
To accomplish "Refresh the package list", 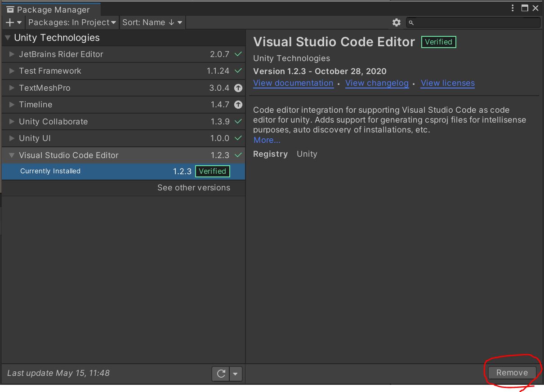I will tap(221, 373).
